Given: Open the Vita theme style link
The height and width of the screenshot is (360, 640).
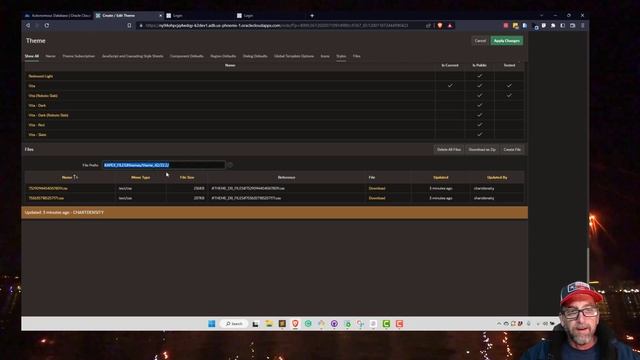Looking at the screenshot, I should (x=32, y=86).
